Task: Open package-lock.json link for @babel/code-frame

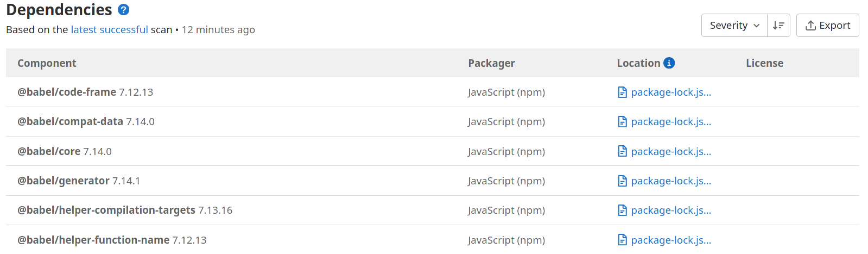Action: [x=671, y=92]
